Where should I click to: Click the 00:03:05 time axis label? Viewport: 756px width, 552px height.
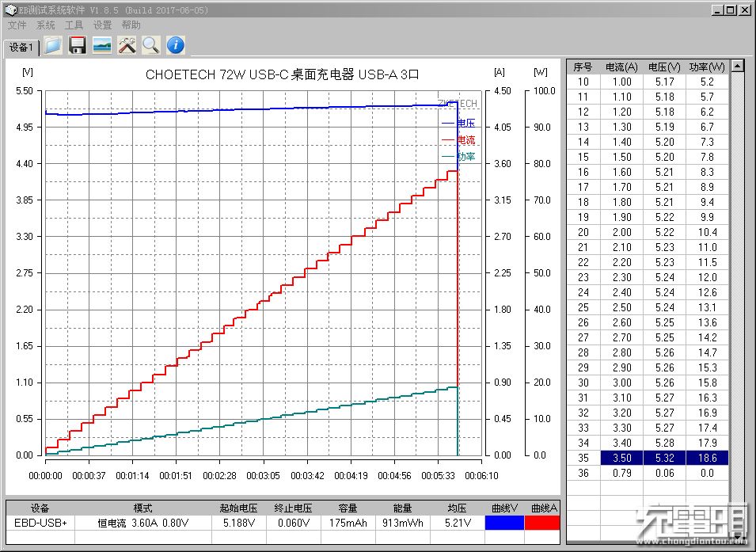click(264, 476)
